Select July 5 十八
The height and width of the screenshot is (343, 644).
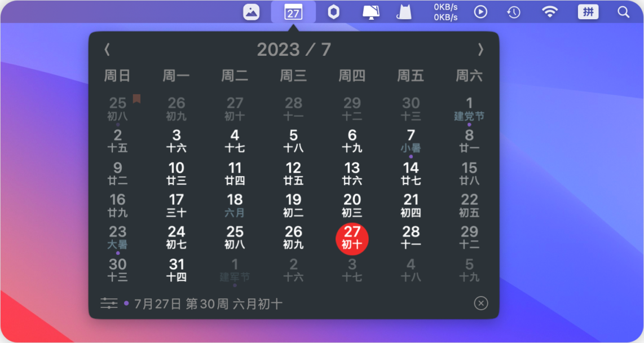294,141
